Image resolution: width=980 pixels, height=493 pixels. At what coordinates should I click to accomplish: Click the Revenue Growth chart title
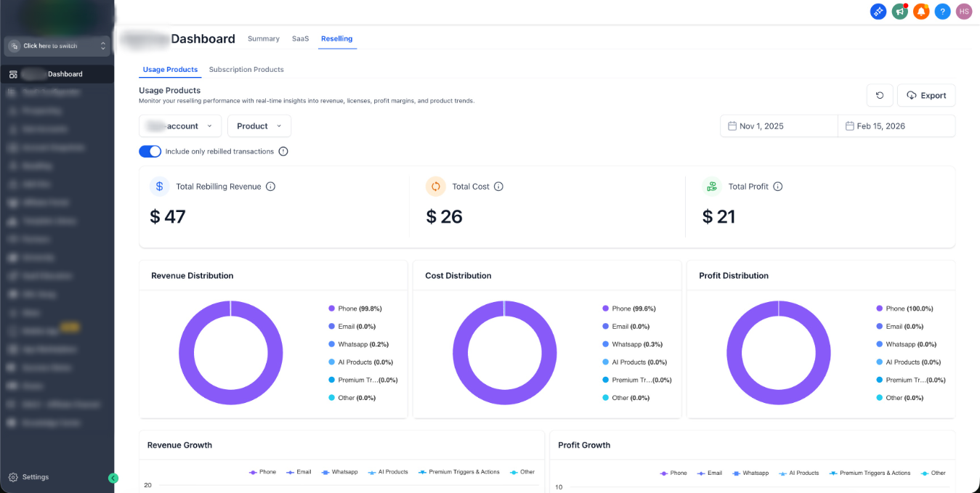click(x=179, y=445)
